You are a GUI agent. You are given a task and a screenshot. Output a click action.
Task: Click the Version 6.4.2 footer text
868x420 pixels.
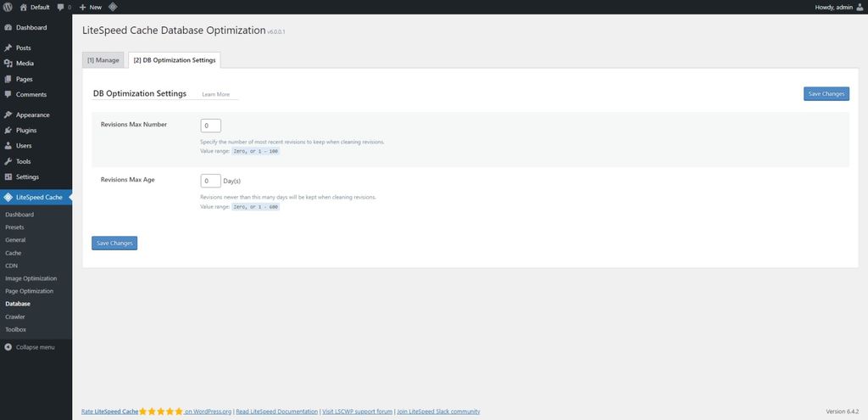[842, 412]
